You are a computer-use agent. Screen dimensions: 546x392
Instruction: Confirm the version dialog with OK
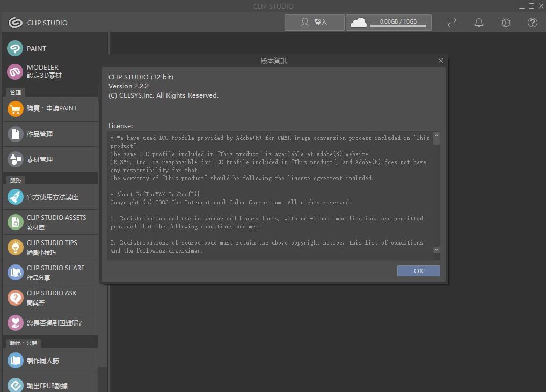(x=419, y=271)
